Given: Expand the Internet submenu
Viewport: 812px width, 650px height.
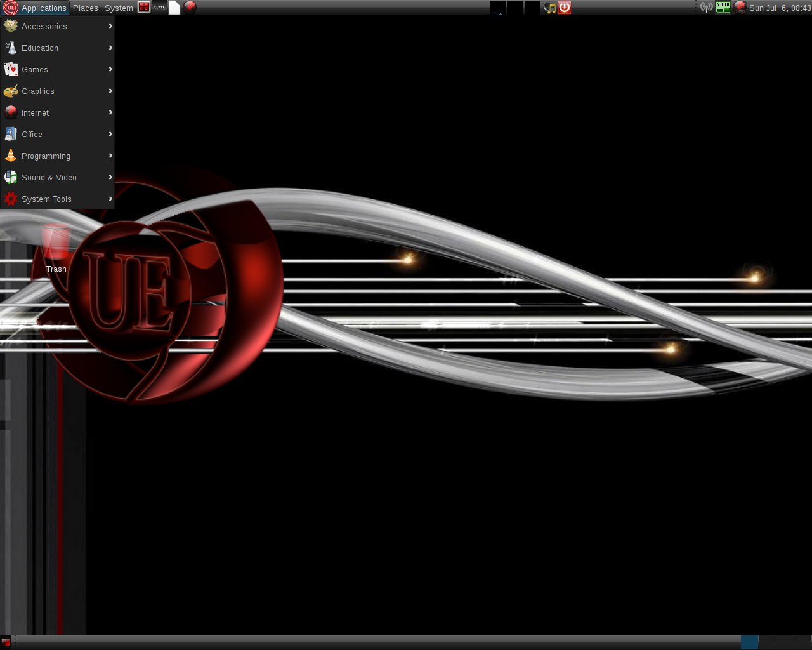Looking at the screenshot, I should (x=57, y=113).
